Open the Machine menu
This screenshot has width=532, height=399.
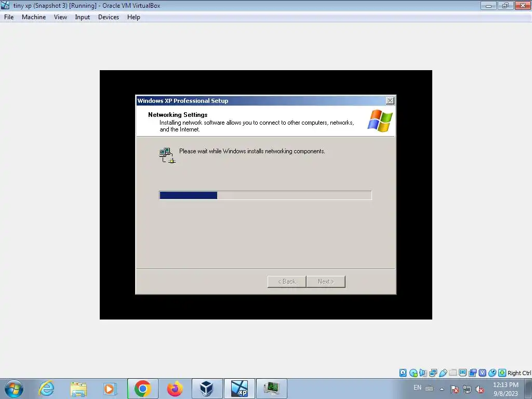pyautogui.click(x=34, y=17)
